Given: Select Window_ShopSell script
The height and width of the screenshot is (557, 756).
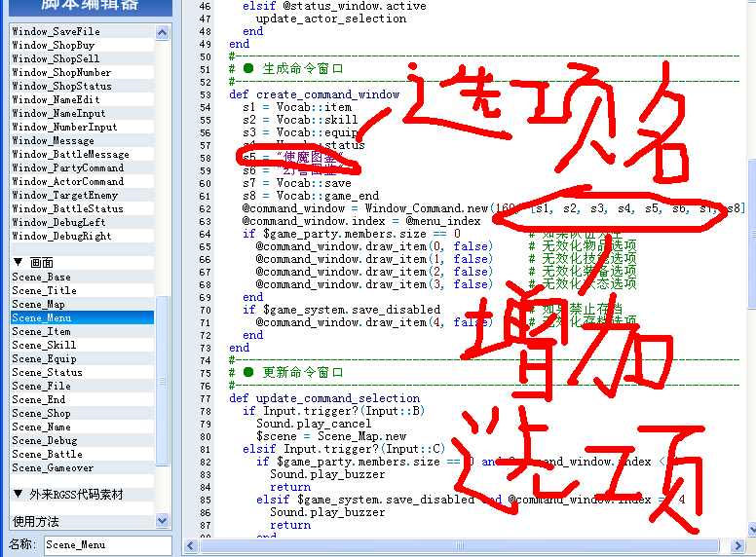Looking at the screenshot, I should tap(82, 58).
